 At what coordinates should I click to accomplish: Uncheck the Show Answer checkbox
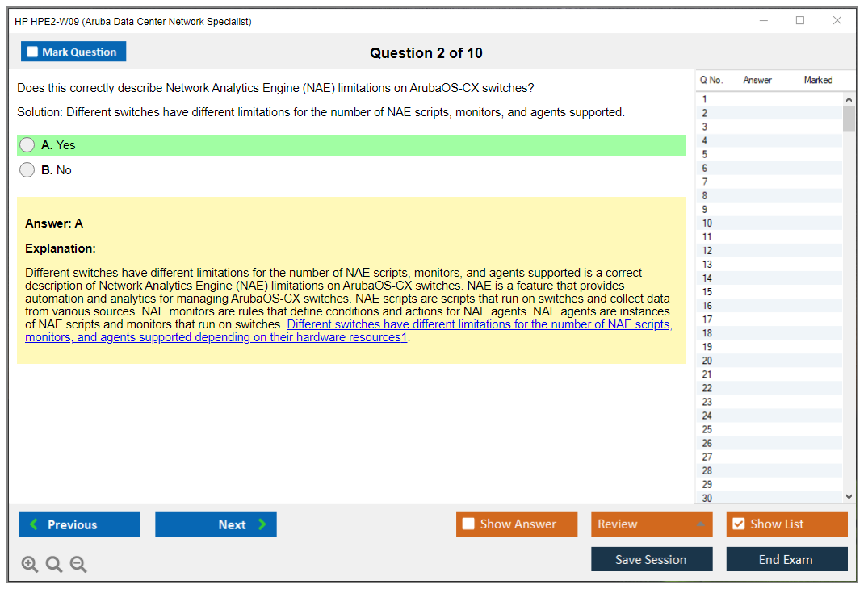click(x=468, y=524)
